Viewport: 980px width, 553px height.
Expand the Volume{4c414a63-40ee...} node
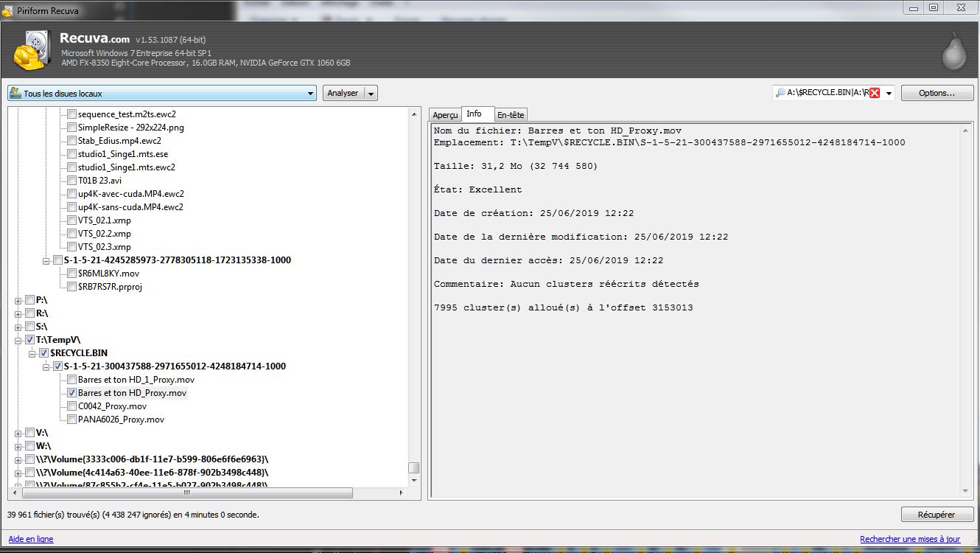18,473
